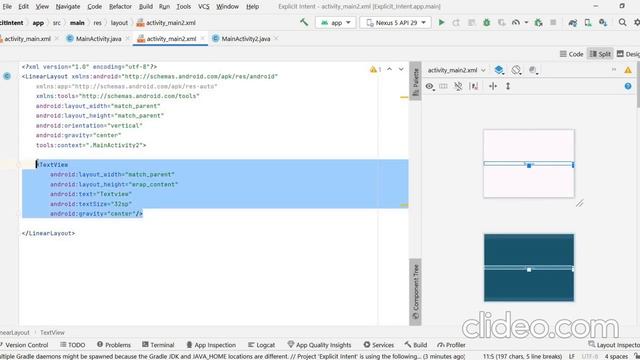
Task: Open the Select Design Surface layers icon
Action: click(x=499, y=70)
